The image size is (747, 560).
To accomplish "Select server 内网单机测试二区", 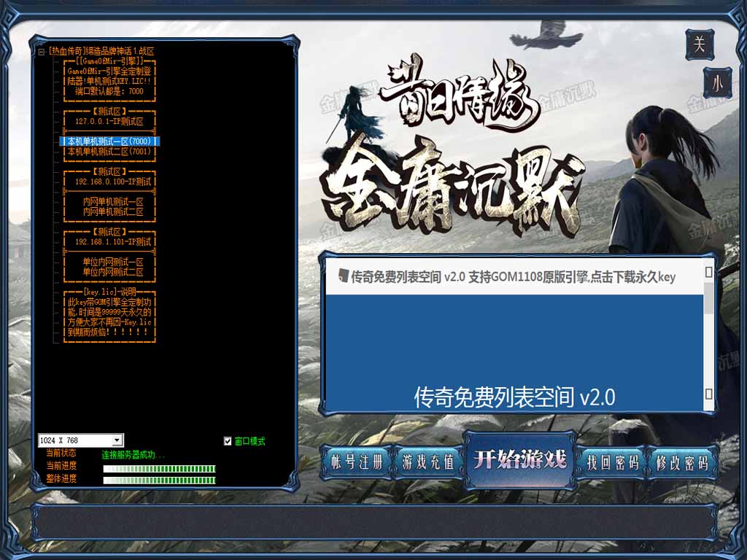I will 113,212.
